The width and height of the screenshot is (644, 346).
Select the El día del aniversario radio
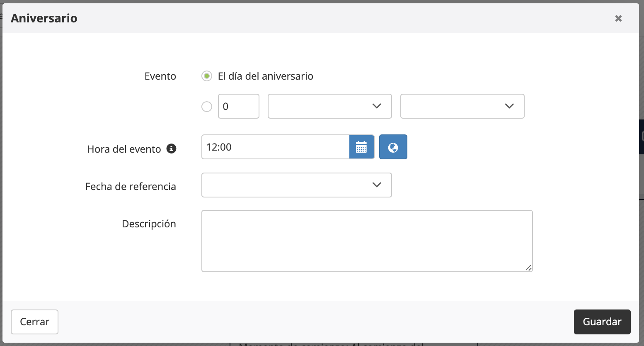tap(207, 76)
